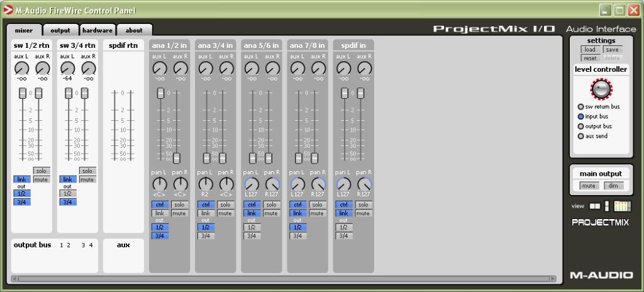Click spdif in left fader handle
The image size is (644, 292).
[x=345, y=93]
